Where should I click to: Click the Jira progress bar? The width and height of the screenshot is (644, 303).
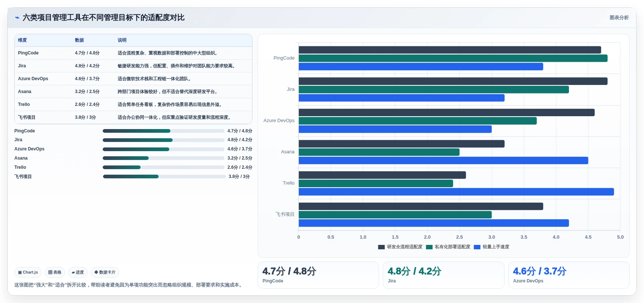pos(163,140)
